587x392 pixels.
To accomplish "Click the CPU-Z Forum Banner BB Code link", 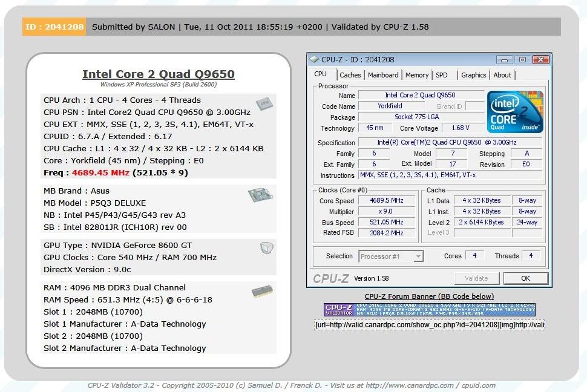I will pyautogui.click(x=430, y=296).
